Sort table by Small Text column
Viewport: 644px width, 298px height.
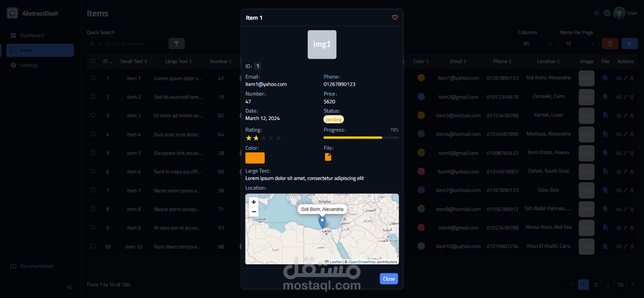pyautogui.click(x=133, y=62)
